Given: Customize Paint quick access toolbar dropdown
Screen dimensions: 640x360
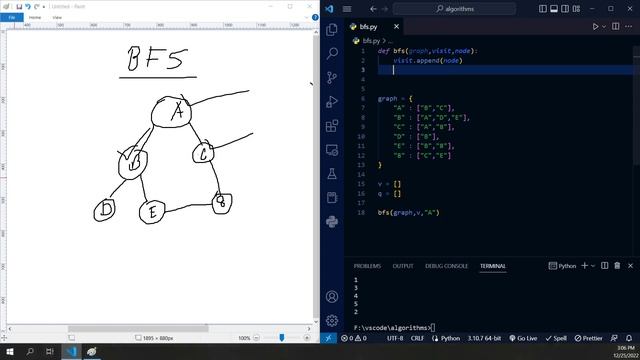Looking at the screenshot, I should tap(44, 7).
